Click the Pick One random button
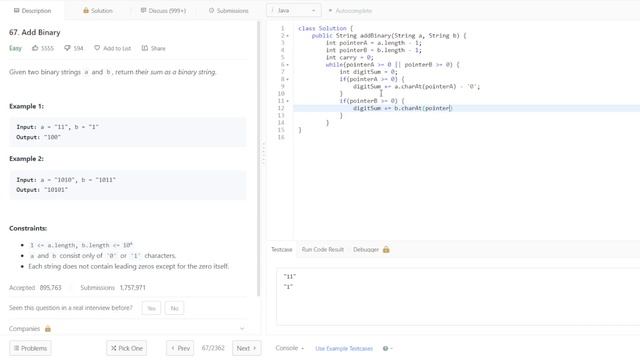The height and width of the screenshot is (360, 640). [127, 348]
